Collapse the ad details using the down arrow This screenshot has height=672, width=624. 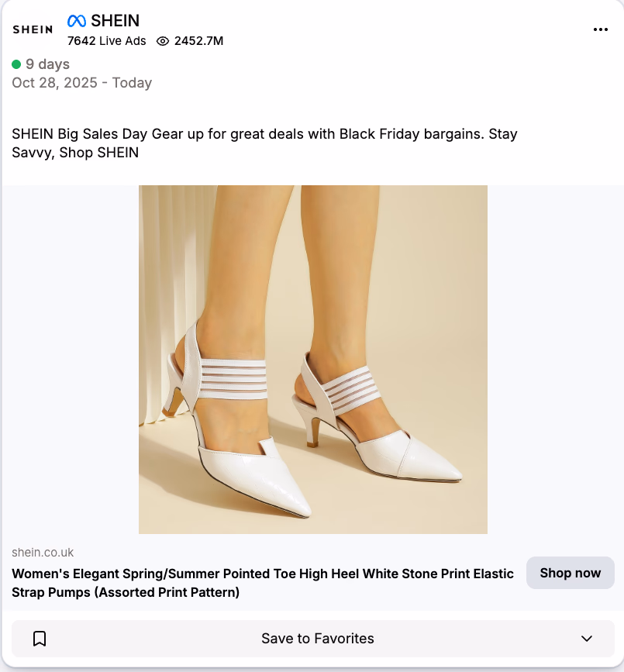coord(587,639)
